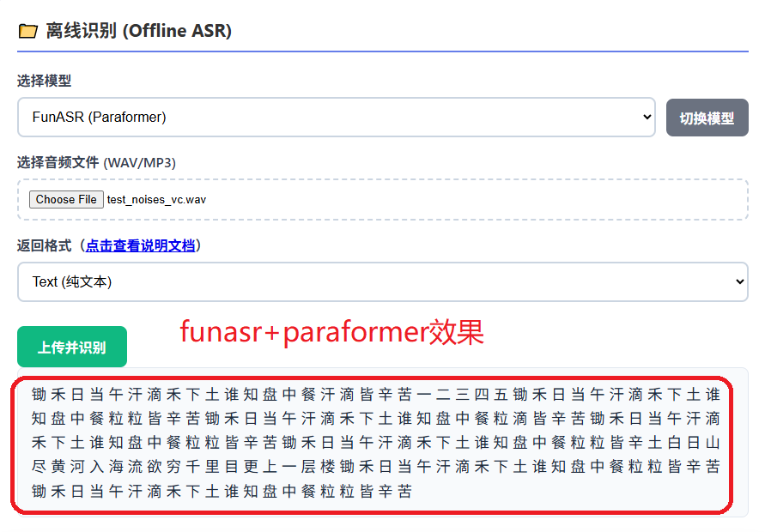Click the test_noises_vc.wav filename text

156,200
